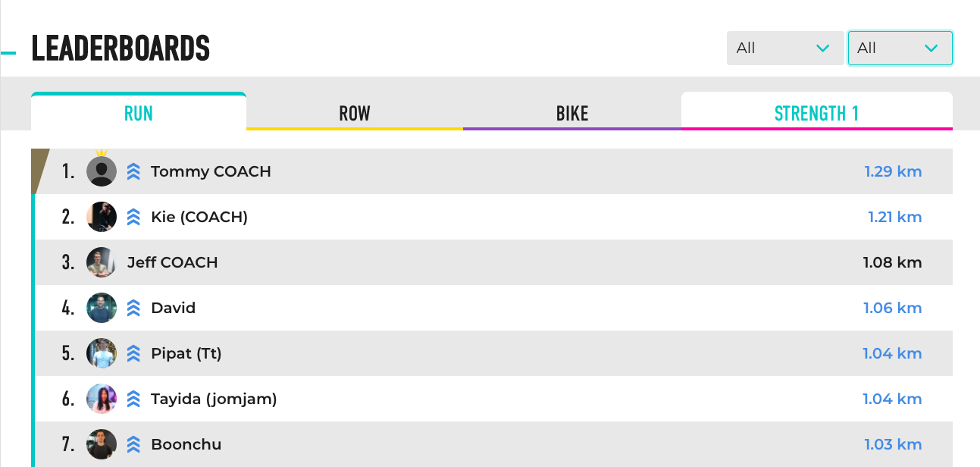980x467 pixels.
Task: Open the STRENGTH 1 tab
Action: (x=816, y=114)
